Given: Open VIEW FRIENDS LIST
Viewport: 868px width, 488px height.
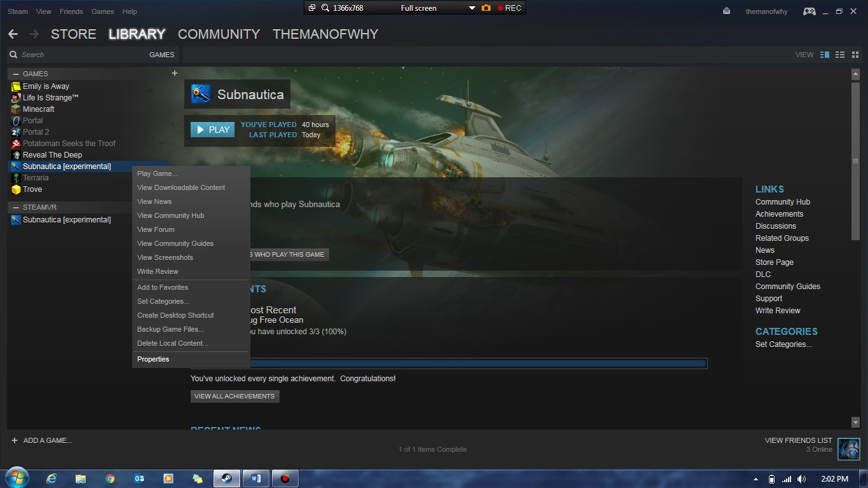Looking at the screenshot, I should [798, 440].
